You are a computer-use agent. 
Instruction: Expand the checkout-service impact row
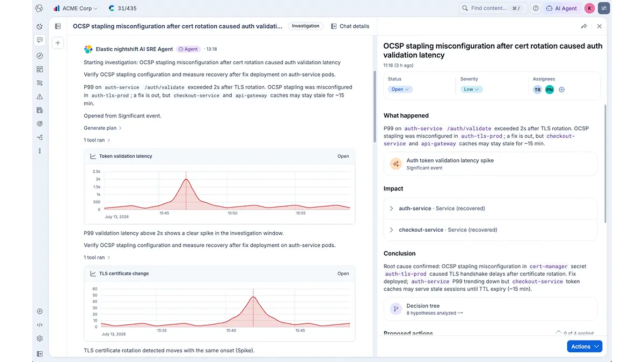point(490,230)
